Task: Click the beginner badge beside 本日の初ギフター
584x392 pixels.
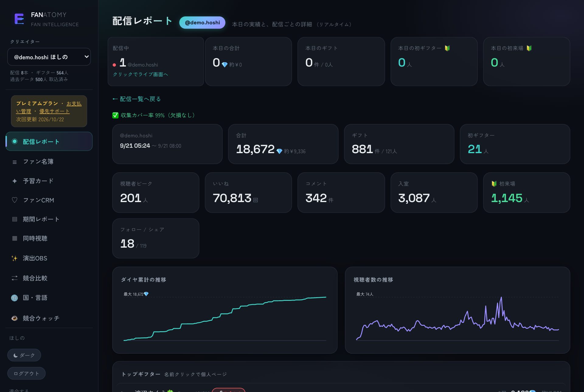Action: tap(447, 48)
